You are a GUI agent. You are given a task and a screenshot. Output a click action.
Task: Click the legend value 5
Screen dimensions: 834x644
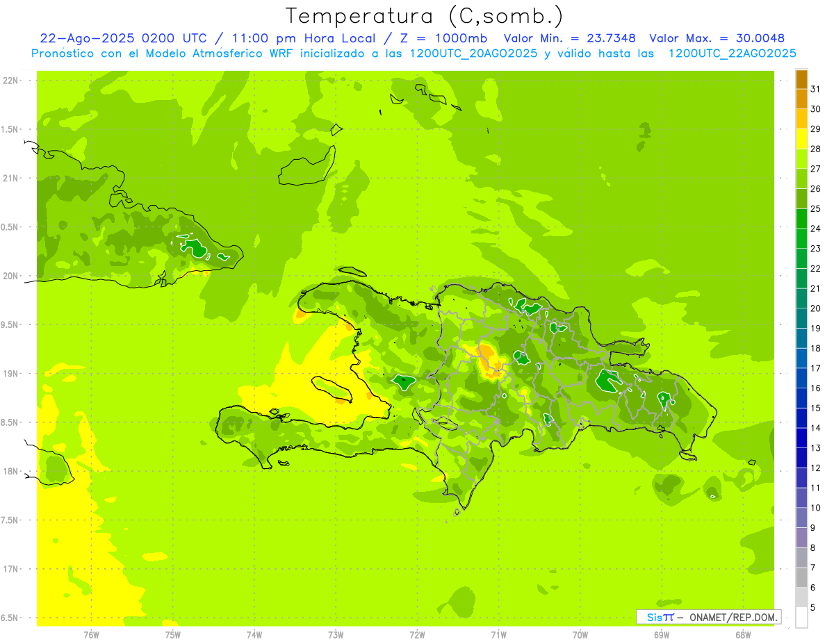[813, 608]
